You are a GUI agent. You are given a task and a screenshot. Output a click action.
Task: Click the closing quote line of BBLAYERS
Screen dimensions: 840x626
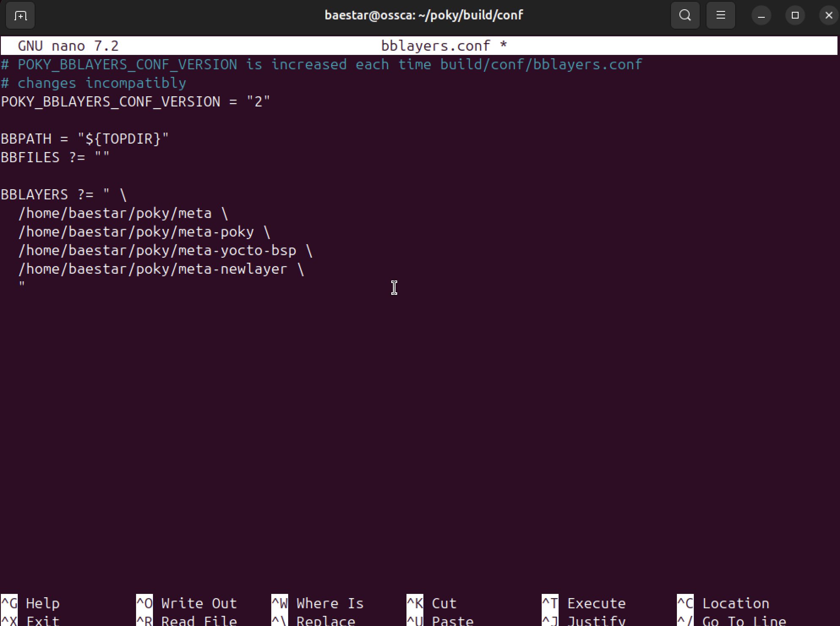click(22, 286)
